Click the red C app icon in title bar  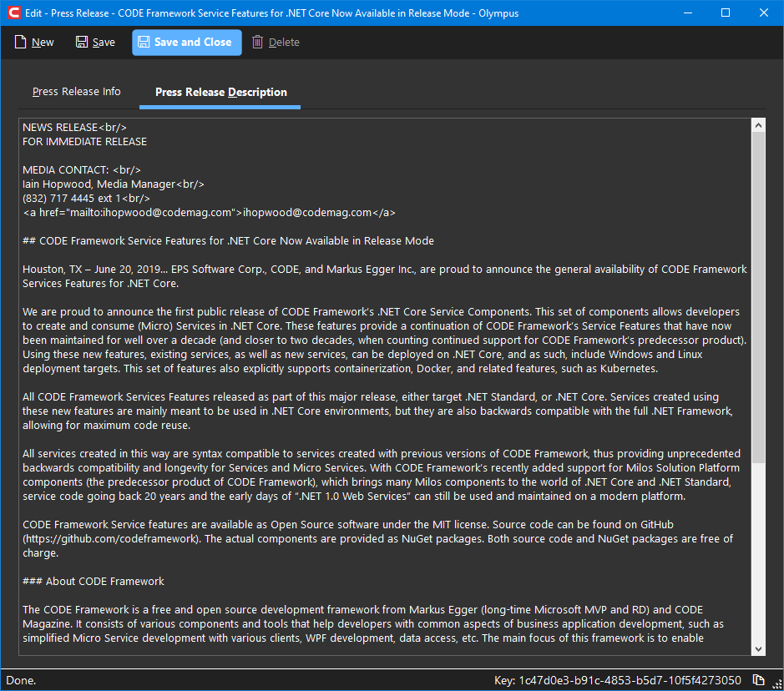(x=13, y=13)
